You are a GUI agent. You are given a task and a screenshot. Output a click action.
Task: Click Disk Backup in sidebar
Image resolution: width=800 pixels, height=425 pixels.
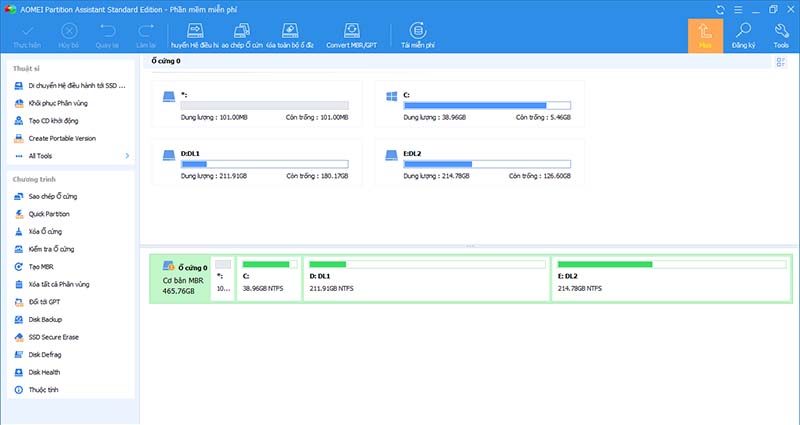tap(38, 319)
